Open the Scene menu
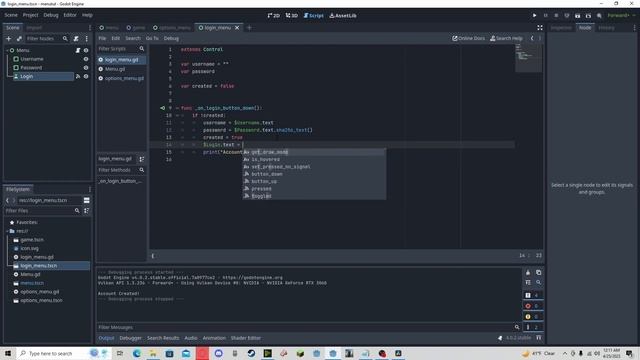640x360 pixels. click(11, 15)
